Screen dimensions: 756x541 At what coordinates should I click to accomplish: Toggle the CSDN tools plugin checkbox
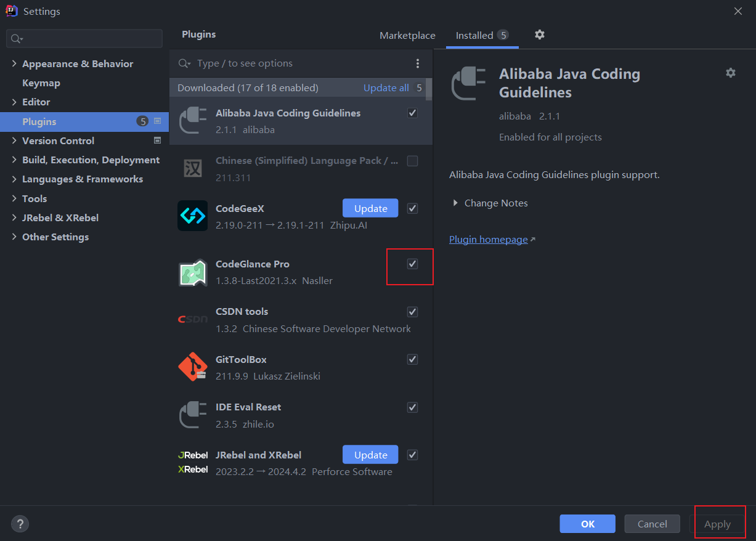click(x=413, y=312)
